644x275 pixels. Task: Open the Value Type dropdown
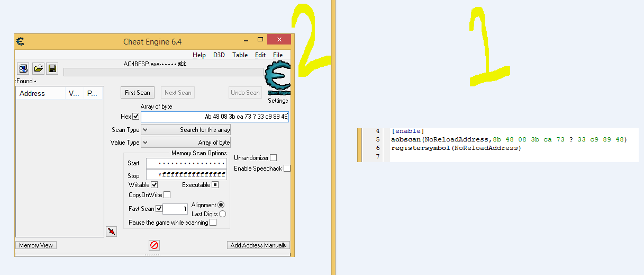[x=186, y=143]
